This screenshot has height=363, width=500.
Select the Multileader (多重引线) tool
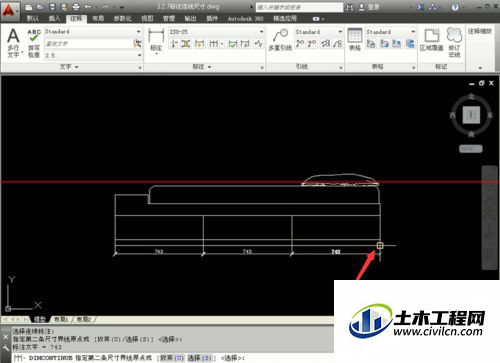280,40
